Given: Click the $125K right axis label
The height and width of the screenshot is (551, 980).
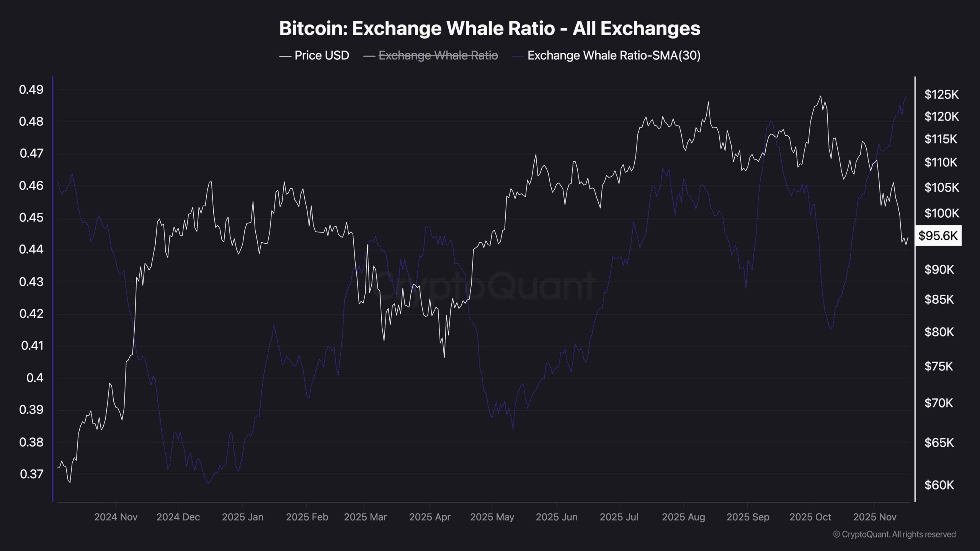Looking at the screenshot, I should (941, 95).
